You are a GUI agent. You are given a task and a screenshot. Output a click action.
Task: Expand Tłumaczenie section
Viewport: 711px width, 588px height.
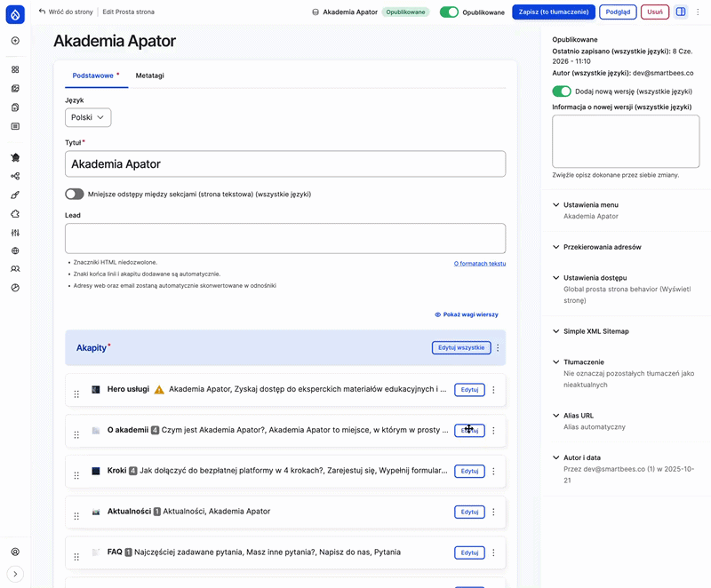(x=584, y=362)
